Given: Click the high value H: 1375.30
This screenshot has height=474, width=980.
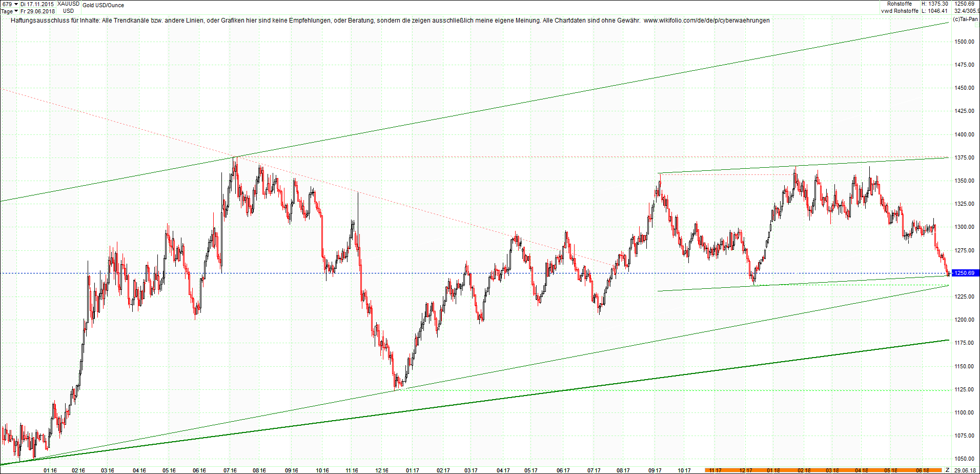Looking at the screenshot, I should tap(935, 4).
